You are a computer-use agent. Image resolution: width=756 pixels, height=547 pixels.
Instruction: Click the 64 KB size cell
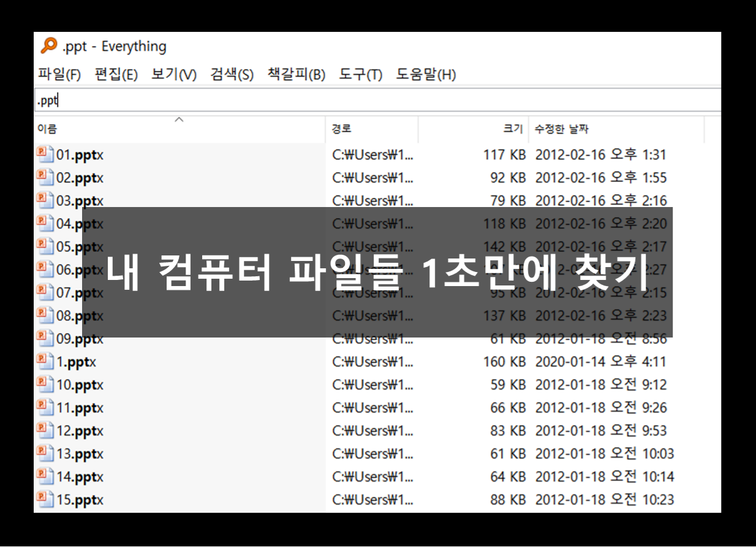coord(508,477)
